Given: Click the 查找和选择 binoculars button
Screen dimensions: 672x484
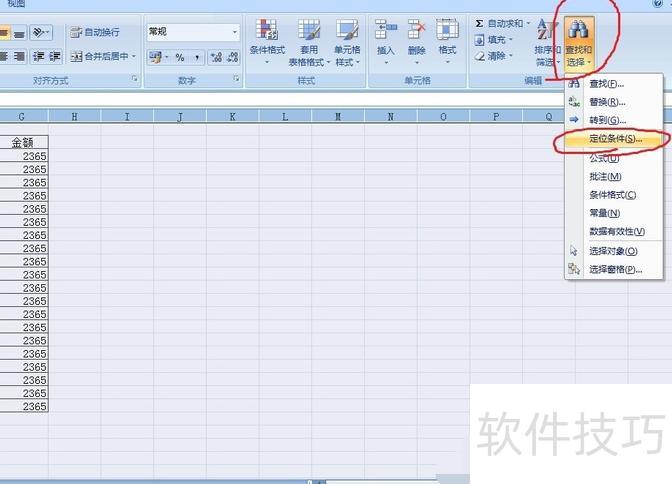Looking at the screenshot, I should point(578,43).
